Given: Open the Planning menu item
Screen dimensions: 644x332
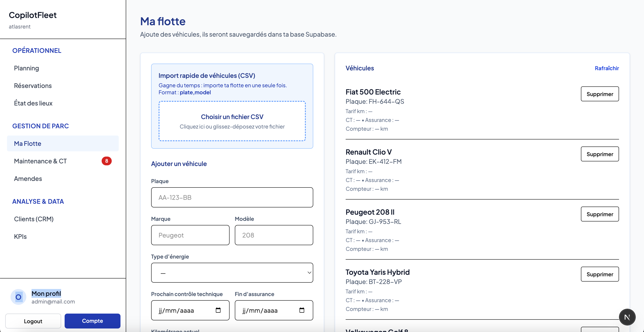Looking at the screenshot, I should [27, 68].
